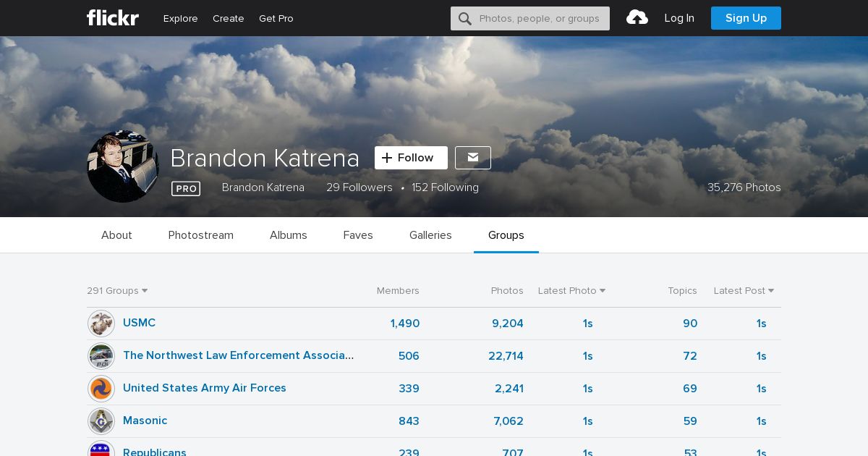Sort by Latest Photo dropdown
The width and height of the screenshot is (868, 456).
tap(571, 291)
